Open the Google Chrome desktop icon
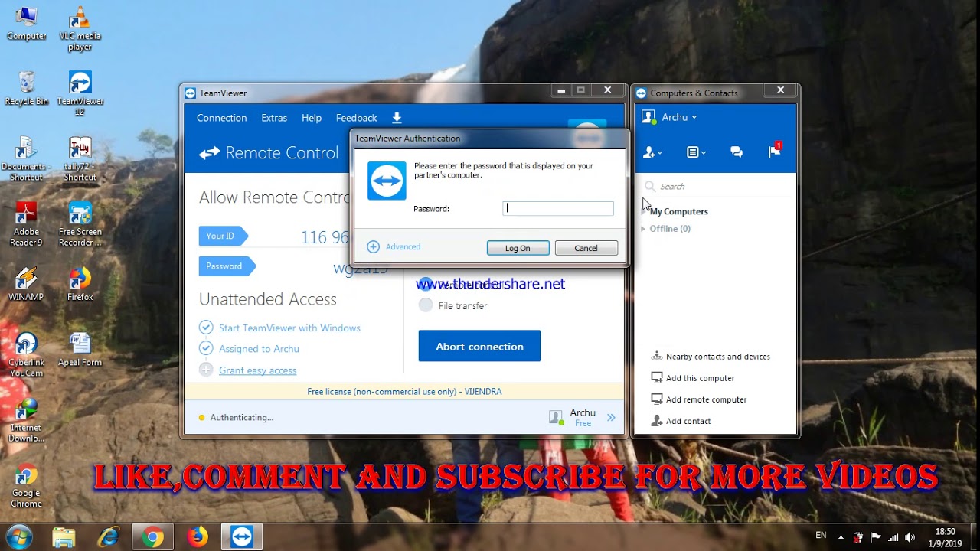Viewport: 980px width, 551px height. (27, 485)
